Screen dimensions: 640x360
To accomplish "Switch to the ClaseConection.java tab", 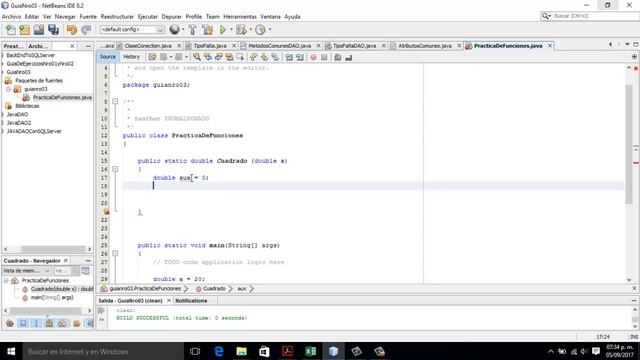I will [147, 46].
